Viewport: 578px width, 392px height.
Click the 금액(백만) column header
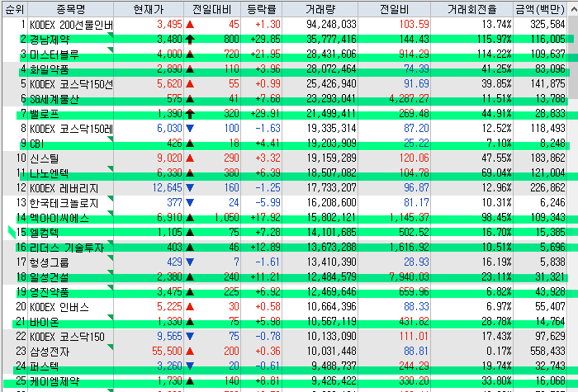pyautogui.click(x=540, y=9)
